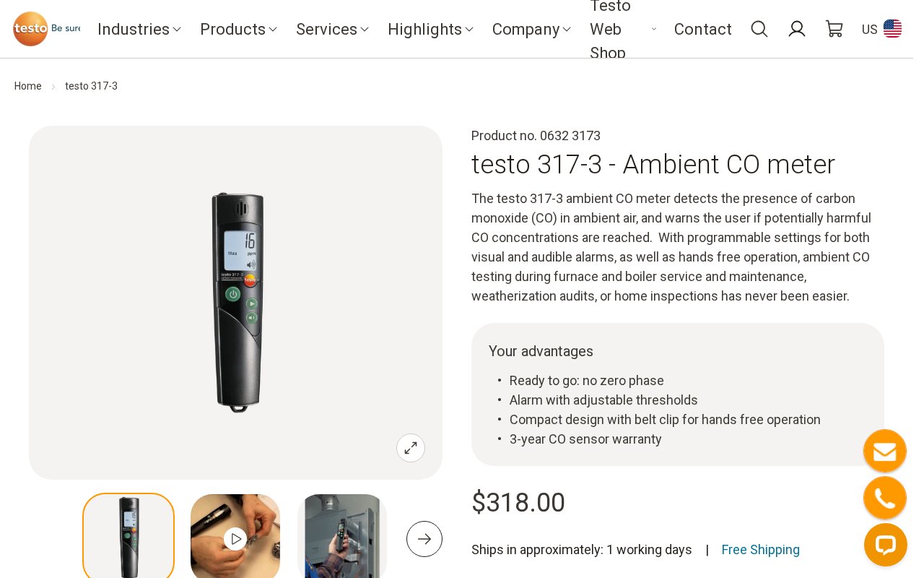Viewport: 924px width, 578px height.
Task: Click the Free Shipping link
Action: click(x=760, y=550)
